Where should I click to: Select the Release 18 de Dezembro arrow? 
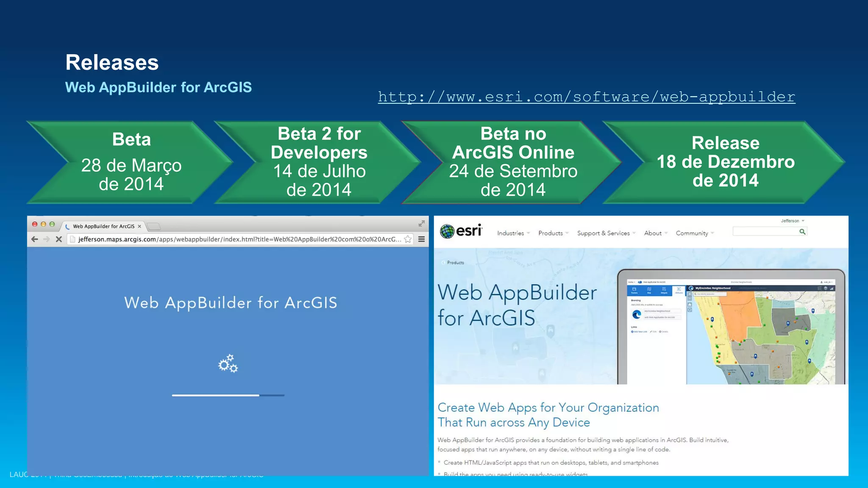click(724, 162)
